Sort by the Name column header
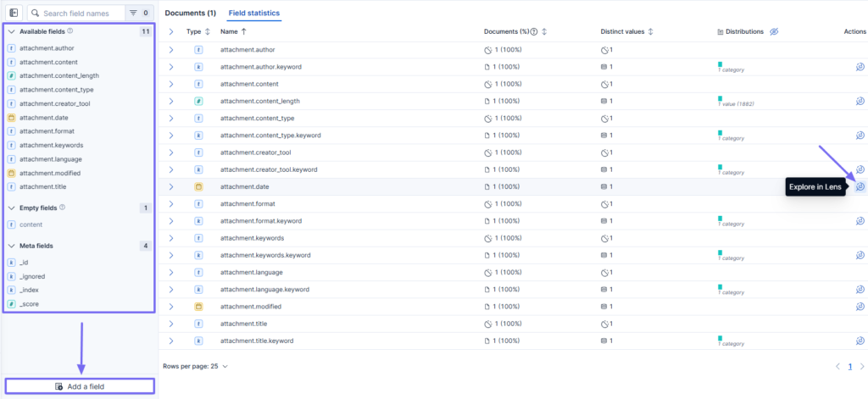868x399 pixels. [x=233, y=32]
